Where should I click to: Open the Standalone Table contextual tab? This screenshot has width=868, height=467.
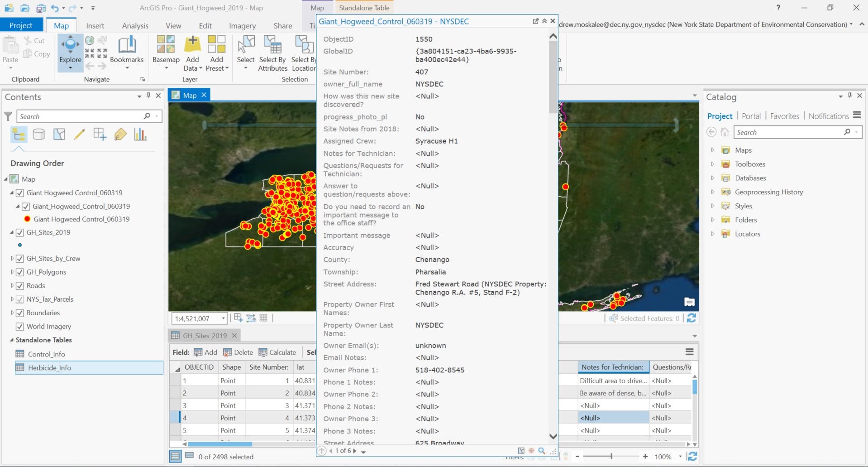pos(364,8)
